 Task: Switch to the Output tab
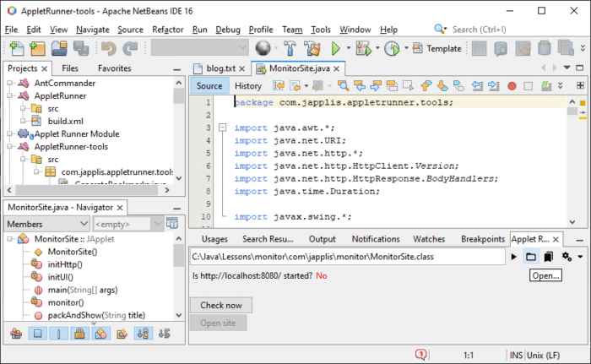[323, 239]
